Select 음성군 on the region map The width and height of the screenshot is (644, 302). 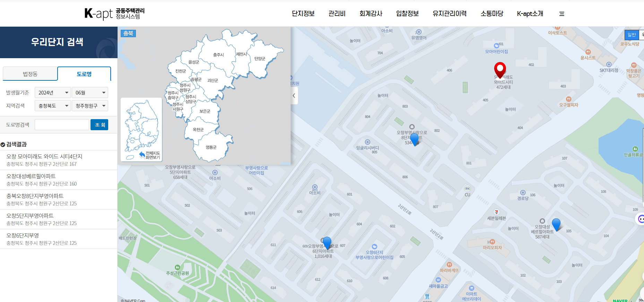pyautogui.click(x=194, y=62)
